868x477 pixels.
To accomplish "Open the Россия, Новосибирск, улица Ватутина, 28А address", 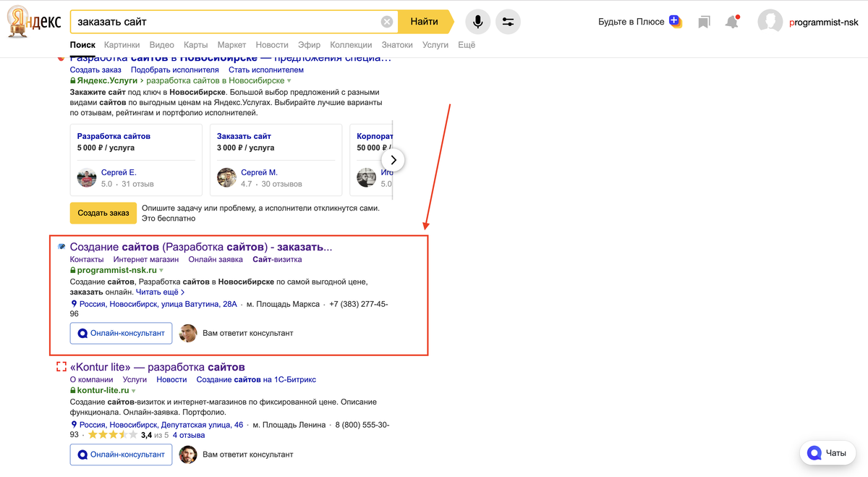I will [x=158, y=304].
